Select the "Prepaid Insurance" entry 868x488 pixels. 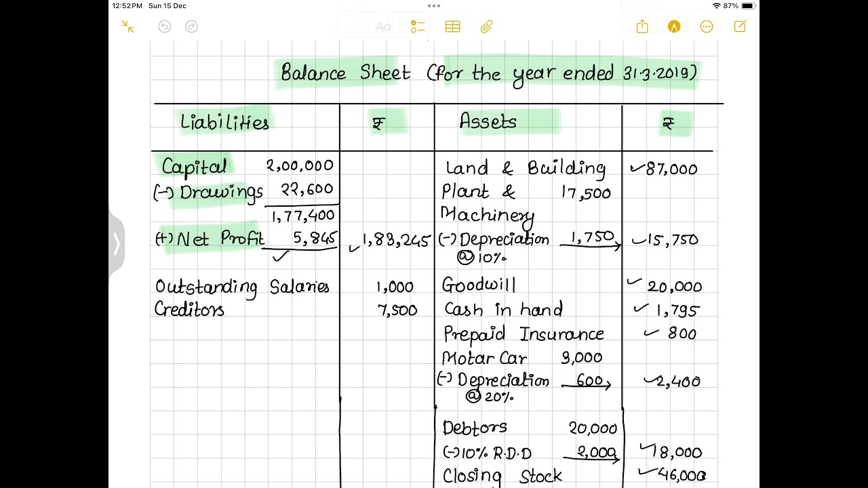[x=524, y=334]
